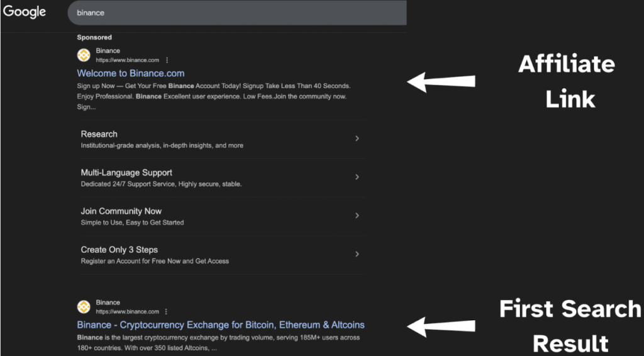Open the three-dot menu beside the sponsored URL

pyautogui.click(x=167, y=60)
